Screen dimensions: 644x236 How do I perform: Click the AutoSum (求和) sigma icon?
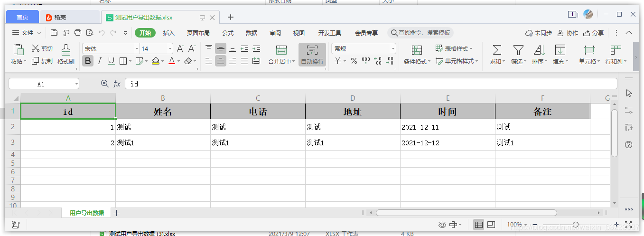pos(497,50)
